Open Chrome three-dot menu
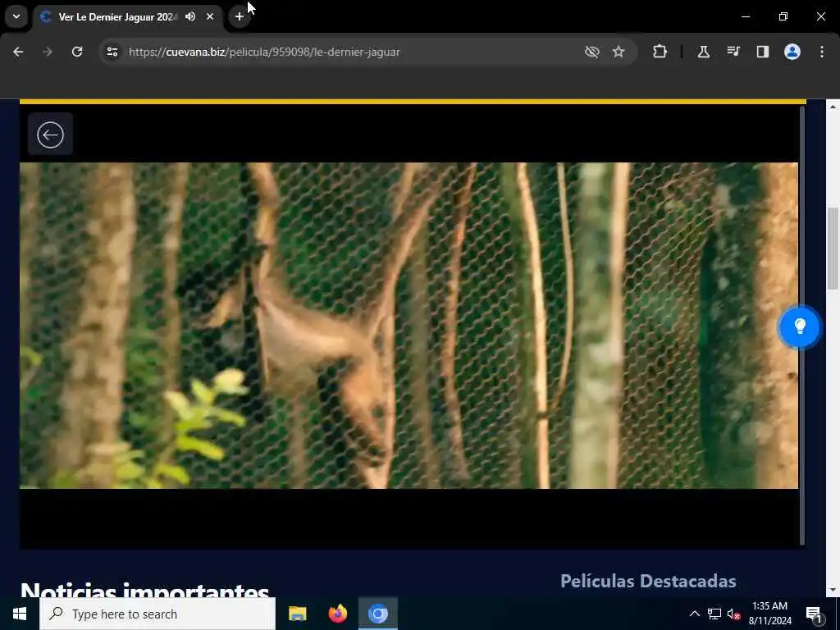Viewport: 840px width, 630px height. click(x=822, y=52)
